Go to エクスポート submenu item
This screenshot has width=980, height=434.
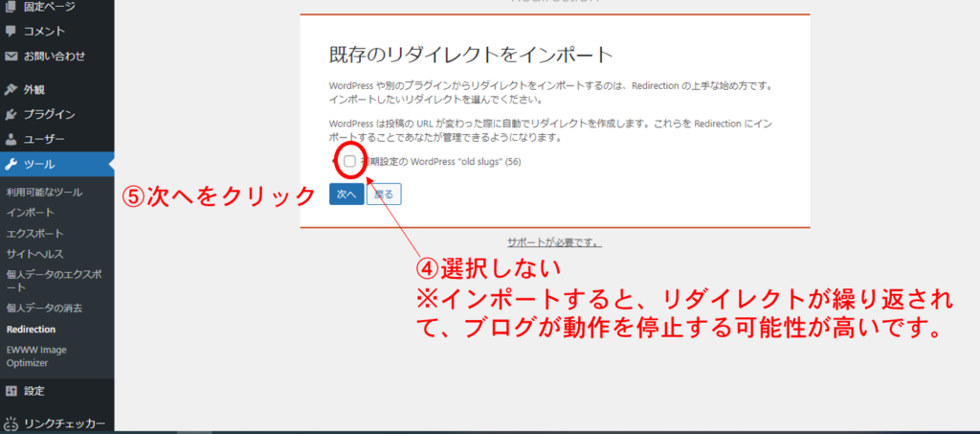coord(35,233)
